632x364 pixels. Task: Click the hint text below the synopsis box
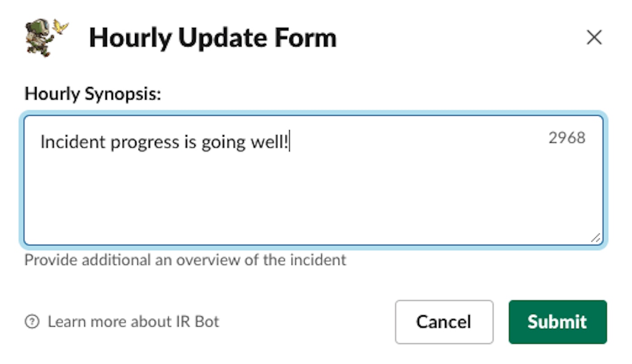click(x=185, y=260)
